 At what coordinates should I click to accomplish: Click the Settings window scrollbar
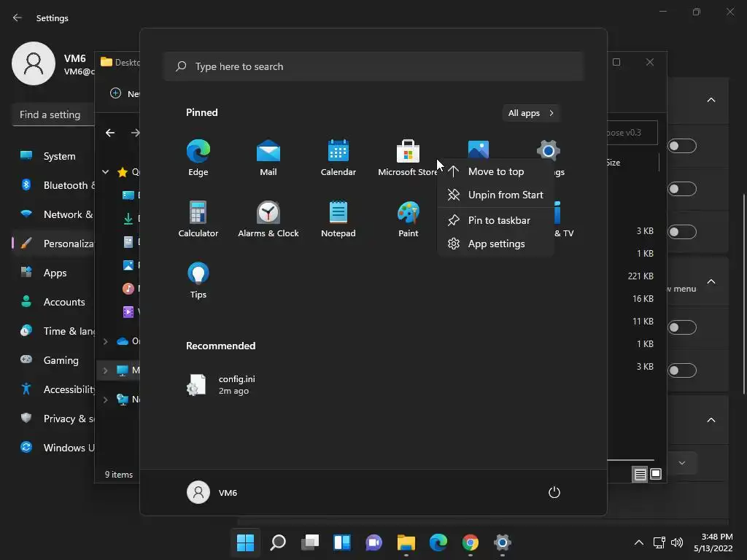point(744,294)
